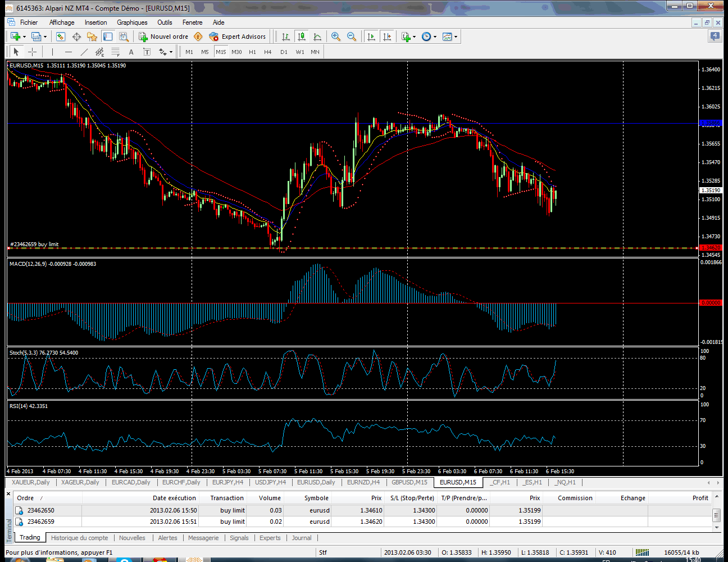Viewport: 728px width, 562px height.
Task: Pick the text label 'A' tool
Action: 131,52
